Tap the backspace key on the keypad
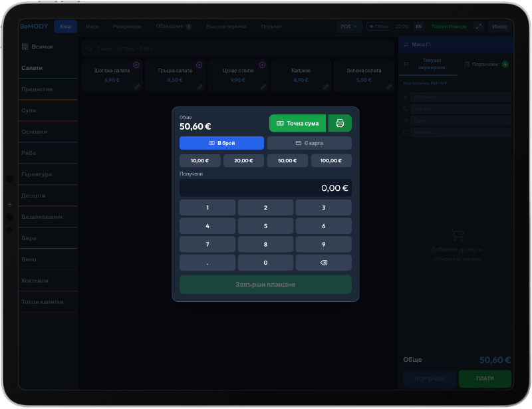 [324, 263]
